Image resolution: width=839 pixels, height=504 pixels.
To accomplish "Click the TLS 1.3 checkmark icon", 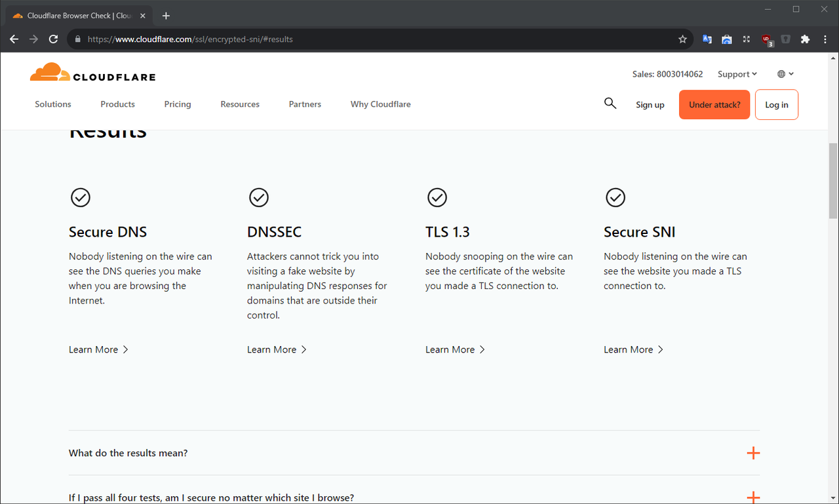I will tap(437, 197).
